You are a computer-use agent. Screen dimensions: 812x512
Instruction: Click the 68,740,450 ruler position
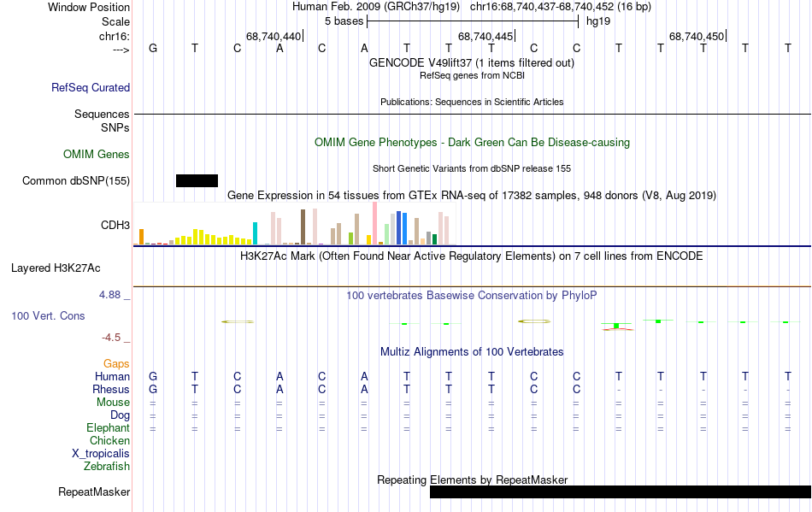[x=697, y=36]
